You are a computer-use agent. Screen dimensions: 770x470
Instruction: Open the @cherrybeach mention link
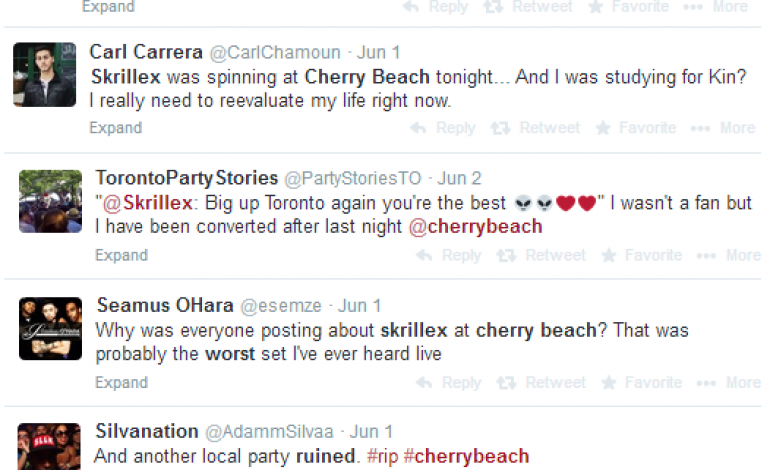(x=475, y=226)
